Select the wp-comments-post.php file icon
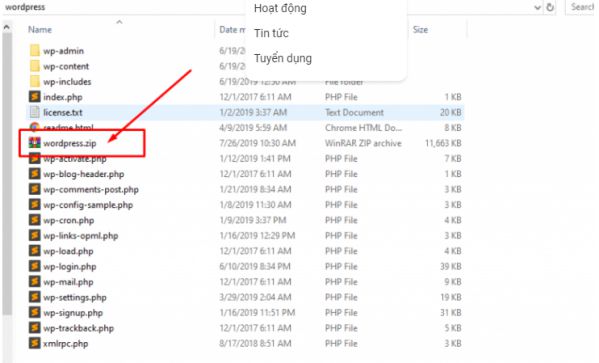 [x=34, y=189]
